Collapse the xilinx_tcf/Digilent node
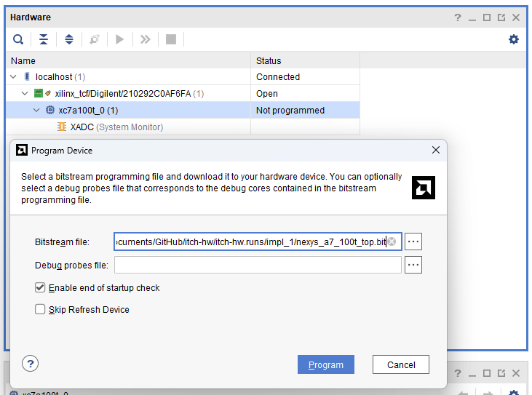This screenshot has height=395, width=532. point(25,94)
